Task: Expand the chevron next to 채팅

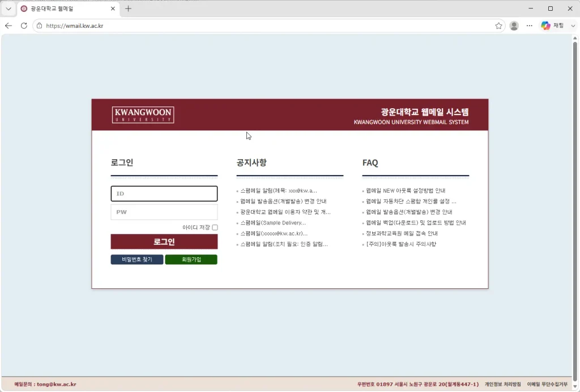Action: [x=573, y=25]
